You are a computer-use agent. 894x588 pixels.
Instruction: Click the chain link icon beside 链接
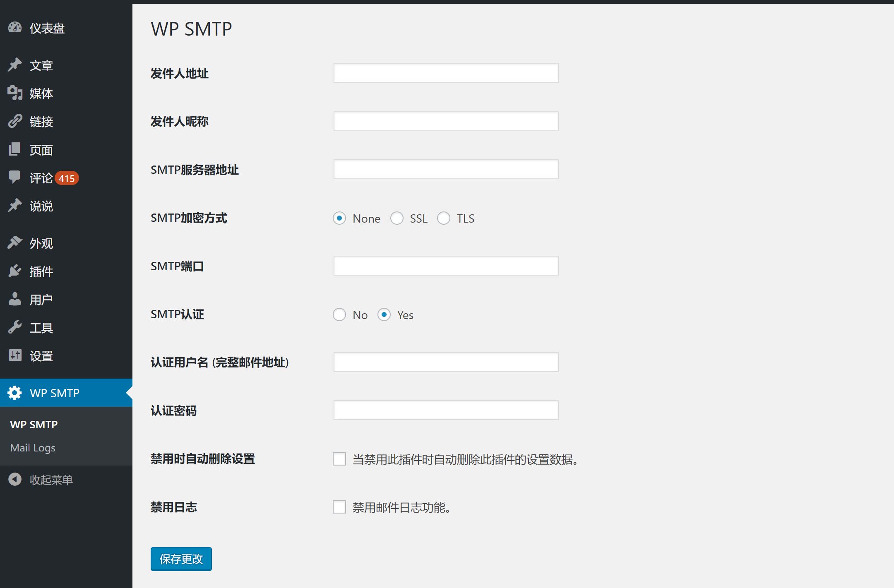15,121
